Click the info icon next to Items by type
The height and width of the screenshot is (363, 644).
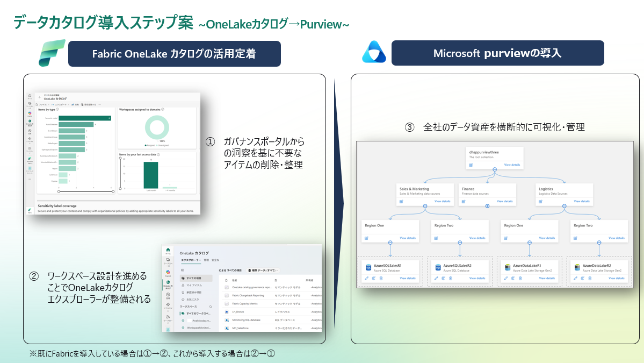[57, 109]
